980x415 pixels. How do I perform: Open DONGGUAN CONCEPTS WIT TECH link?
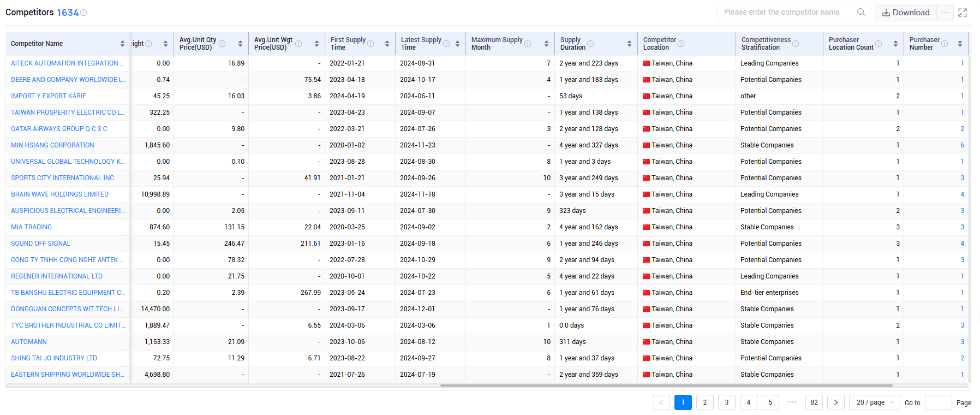point(67,309)
